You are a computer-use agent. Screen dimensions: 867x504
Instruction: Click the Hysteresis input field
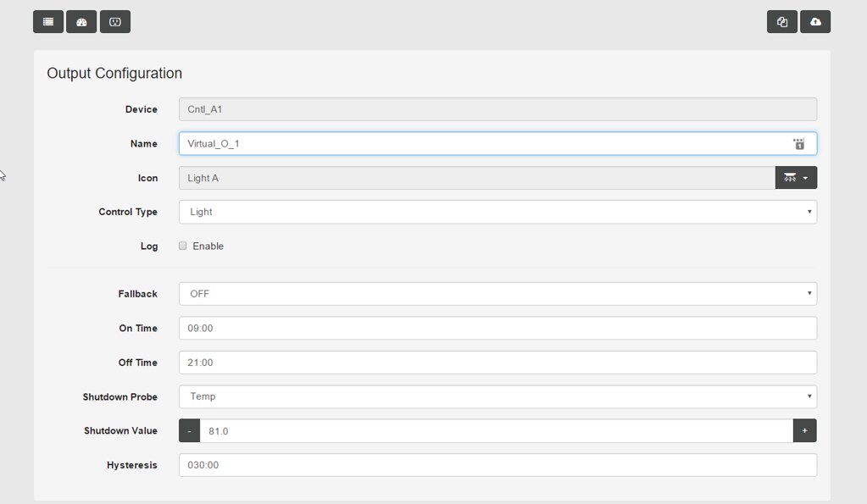497,465
